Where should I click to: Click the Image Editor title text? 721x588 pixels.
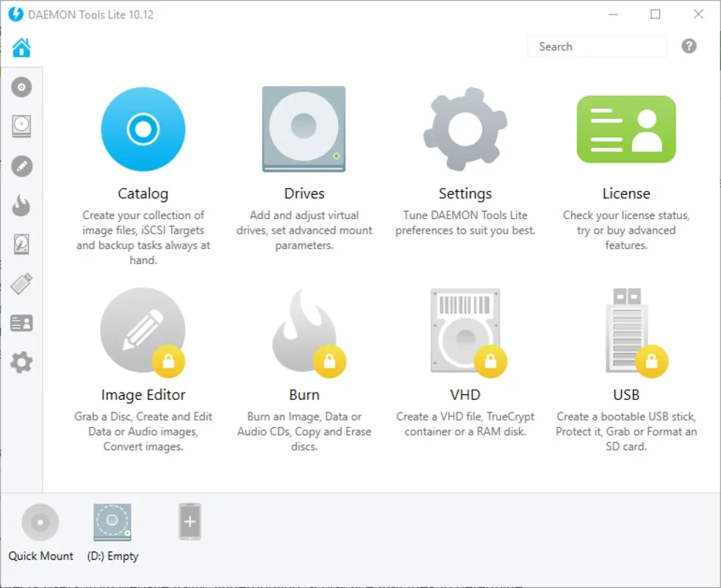(x=143, y=395)
